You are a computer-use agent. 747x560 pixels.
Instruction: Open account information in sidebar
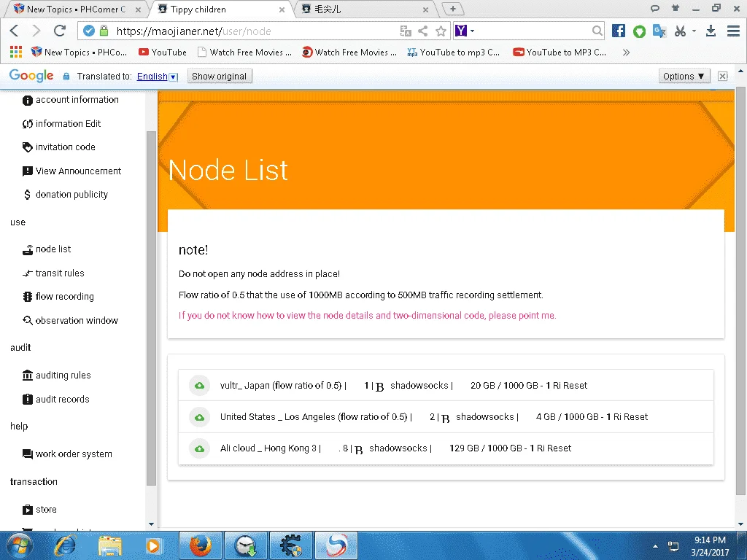[71, 100]
